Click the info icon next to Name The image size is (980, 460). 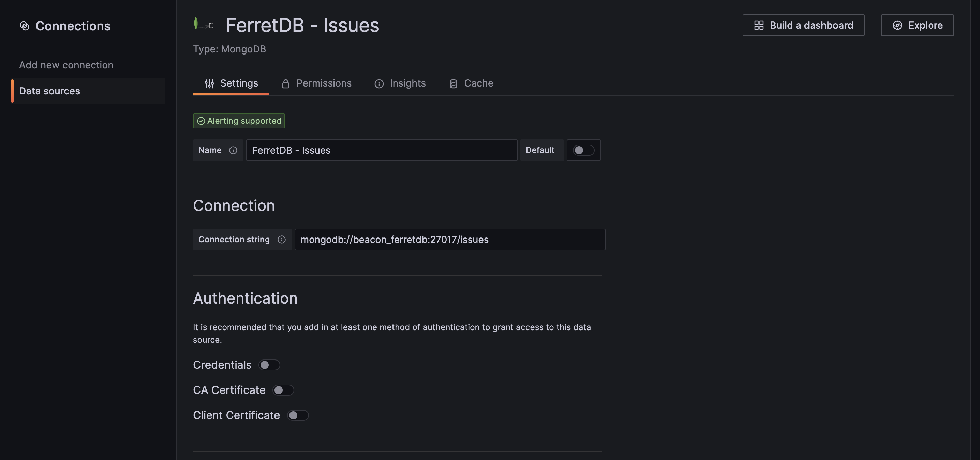click(233, 150)
